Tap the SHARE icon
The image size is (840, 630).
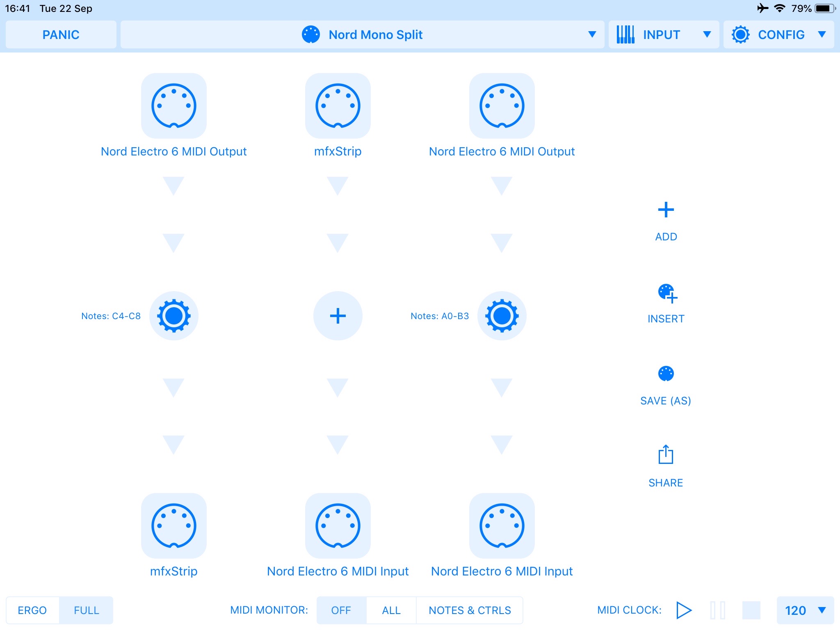(x=665, y=456)
